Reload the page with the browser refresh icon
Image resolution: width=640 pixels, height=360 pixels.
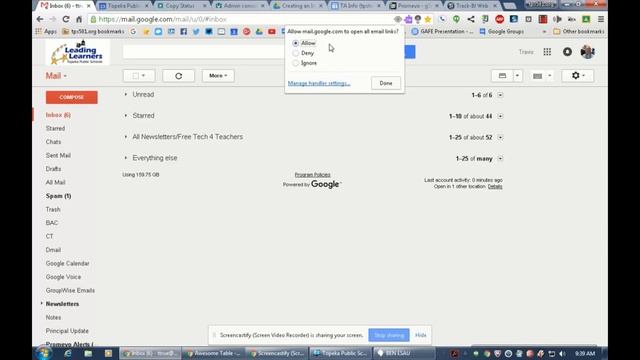[x=66, y=19]
